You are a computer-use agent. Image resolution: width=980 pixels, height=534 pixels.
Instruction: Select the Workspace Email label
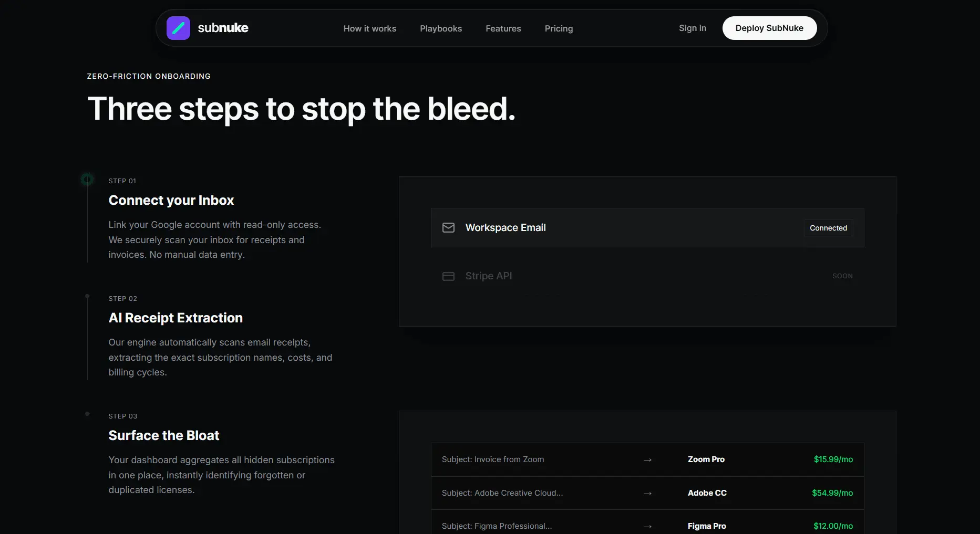tap(506, 227)
